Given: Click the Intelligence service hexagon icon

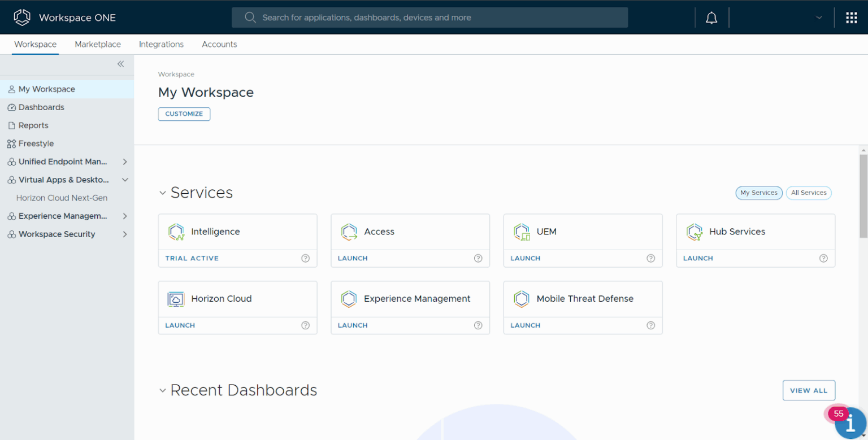Looking at the screenshot, I should (x=176, y=231).
